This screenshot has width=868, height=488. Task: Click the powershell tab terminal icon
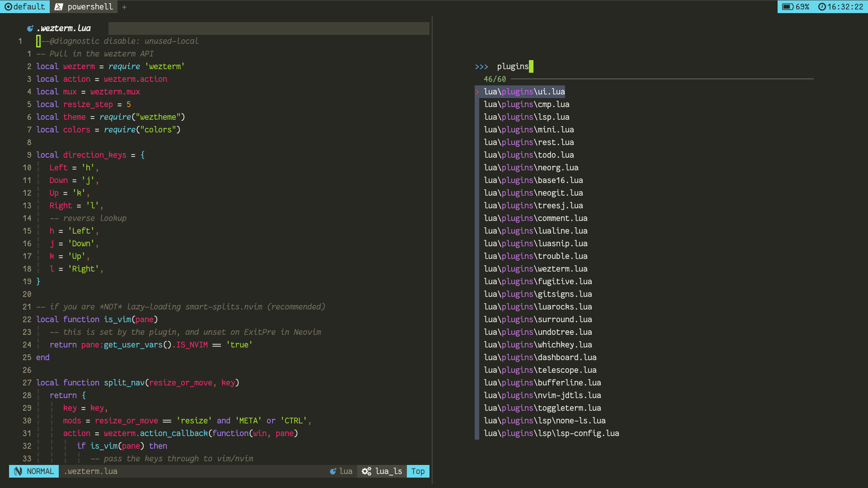(x=59, y=7)
